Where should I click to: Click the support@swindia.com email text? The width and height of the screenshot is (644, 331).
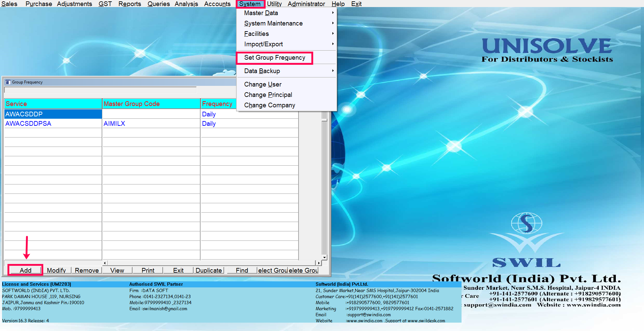369,315
